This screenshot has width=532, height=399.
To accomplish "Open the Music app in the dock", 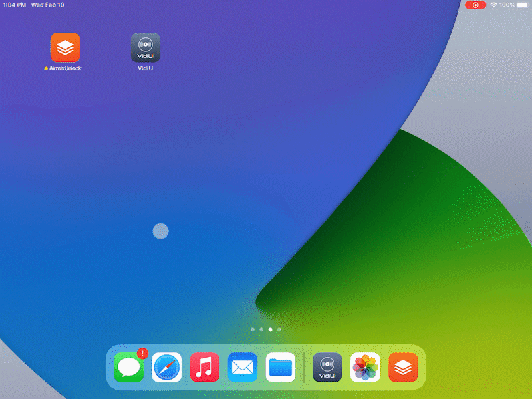I will click(204, 368).
